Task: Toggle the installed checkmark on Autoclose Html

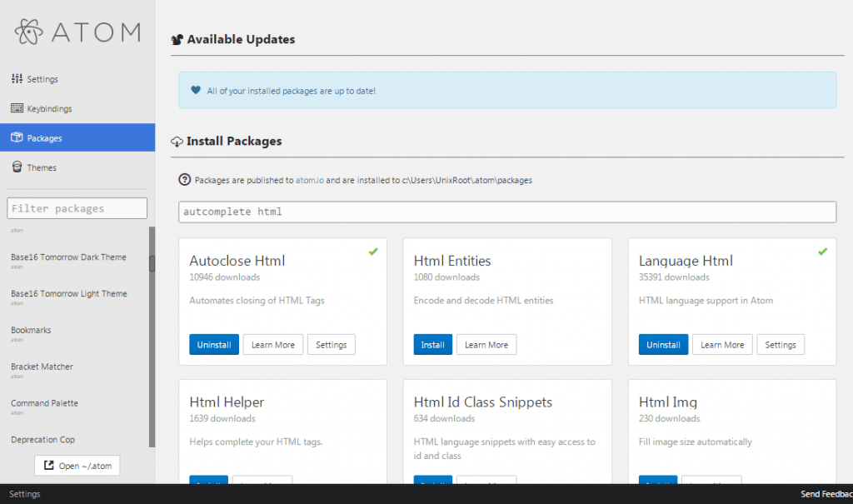Action: point(373,251)
